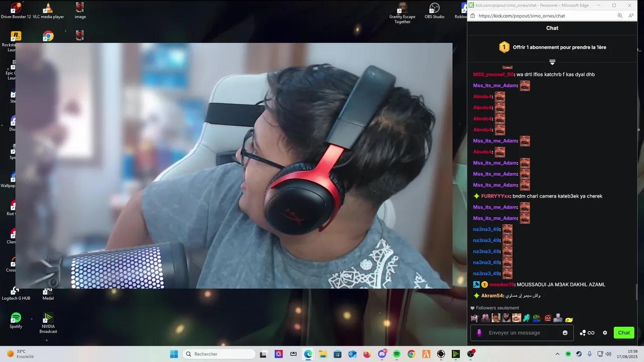Open chat settings gear icon
Screen dimensions: 644x362
[605, 333]
